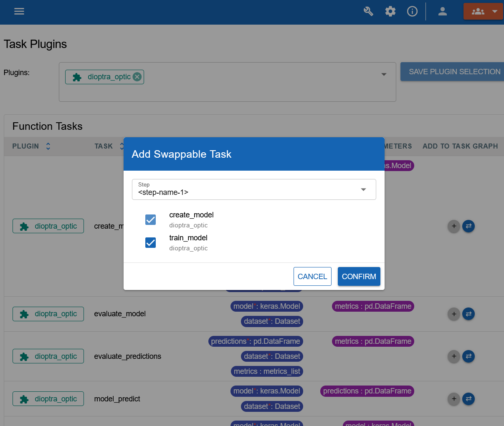Screen dimensions: 504x426
Task: Click the 'Add Swappable Task' dialog title
Action: pos(181,154)
